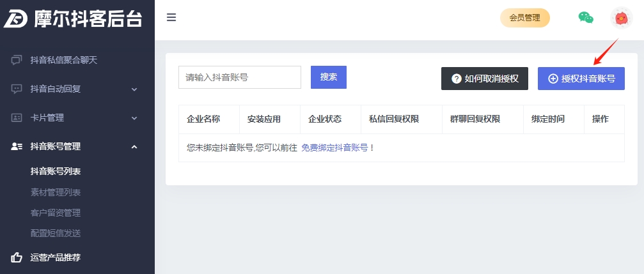Viewport: 644px width, 274px height.
Task: Open 客户留资管理 submenu item
Action: pyautogui.click(x=56, y=213)
